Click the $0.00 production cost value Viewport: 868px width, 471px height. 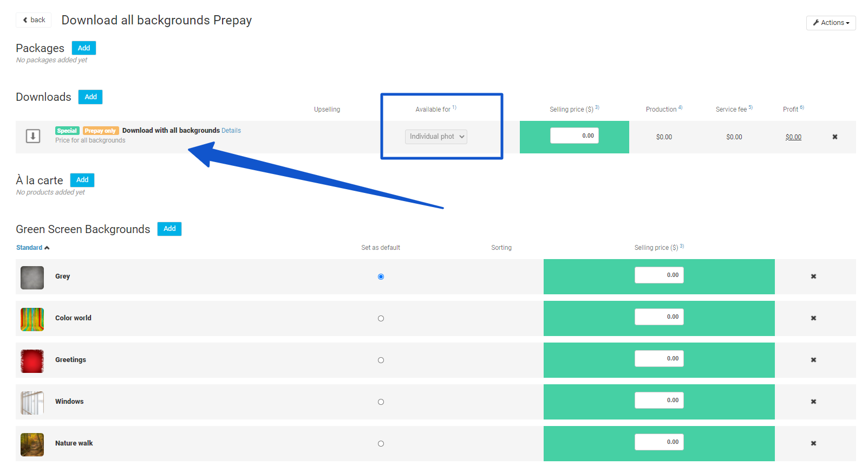coord(664,137)
